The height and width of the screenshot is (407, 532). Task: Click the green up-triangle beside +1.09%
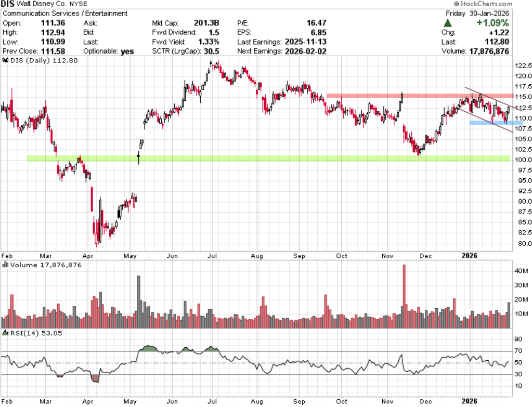pos(448,23)
